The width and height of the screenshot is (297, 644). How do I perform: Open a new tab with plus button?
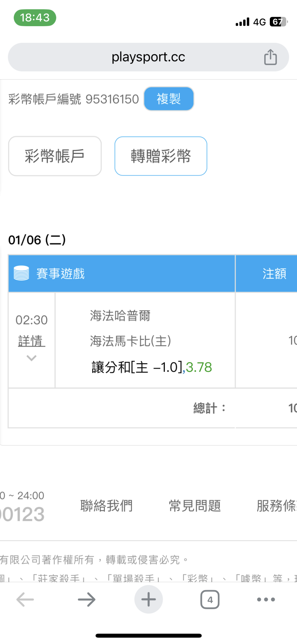148,599
